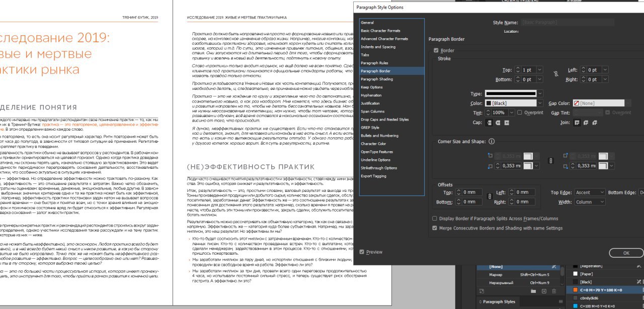
Task: Toggle the Border checkbox
Action: (436, 50)
